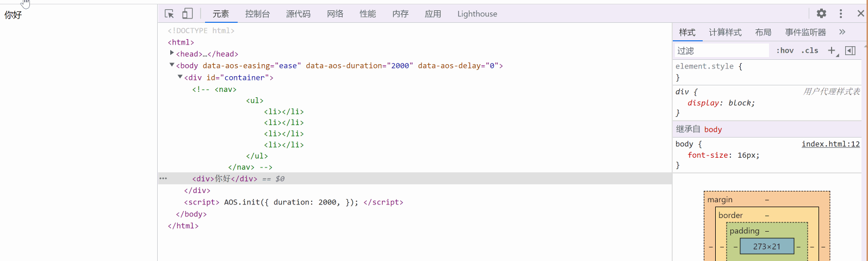Click the margin label in box model
The image size is (868, 261).
coord(720,200)
